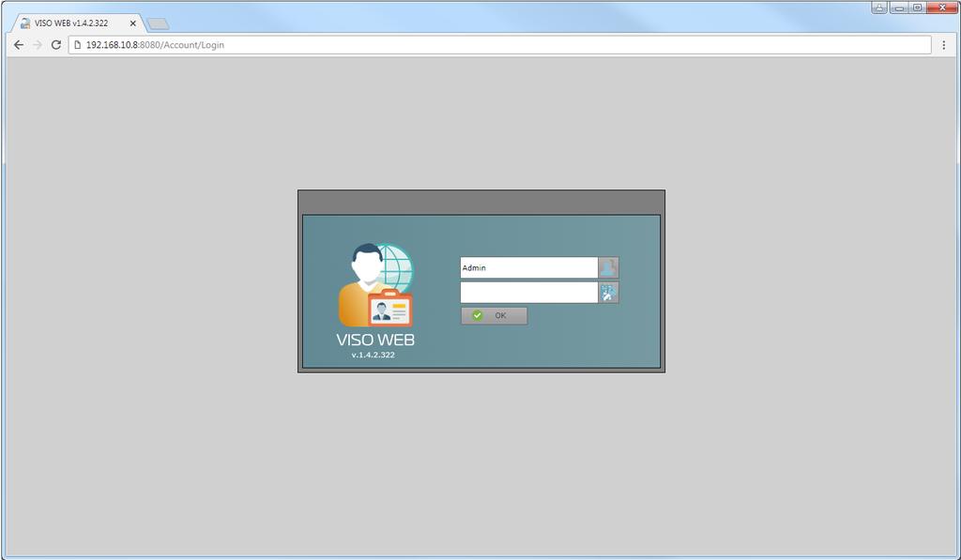The image size is (961, 560).
Task: Click the key icon beside password field
Action: coord(608,293)
